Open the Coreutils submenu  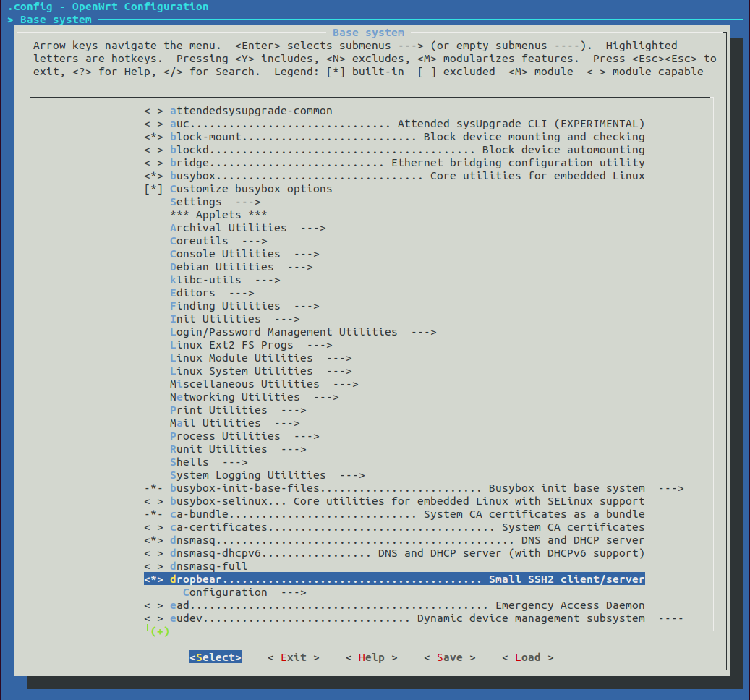[218, 241]
